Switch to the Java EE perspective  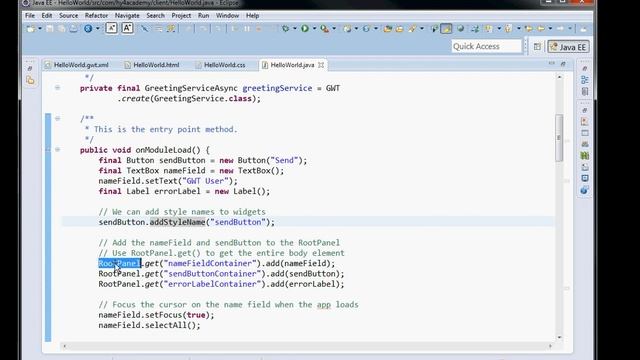coord(568,47)
